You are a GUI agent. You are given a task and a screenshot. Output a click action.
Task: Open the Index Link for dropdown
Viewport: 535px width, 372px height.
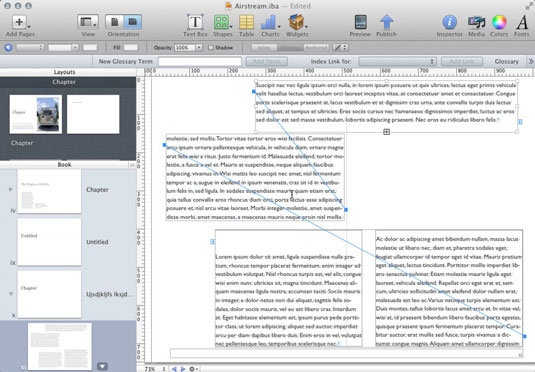click(397, 61)
